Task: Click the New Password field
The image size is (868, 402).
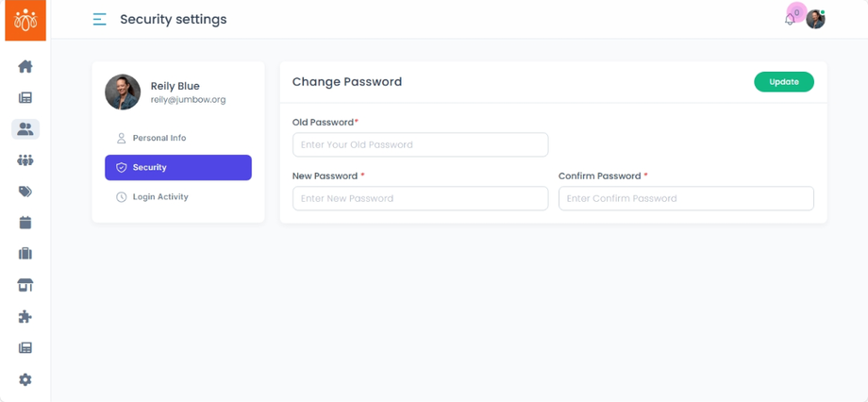Action: point(420,198)
